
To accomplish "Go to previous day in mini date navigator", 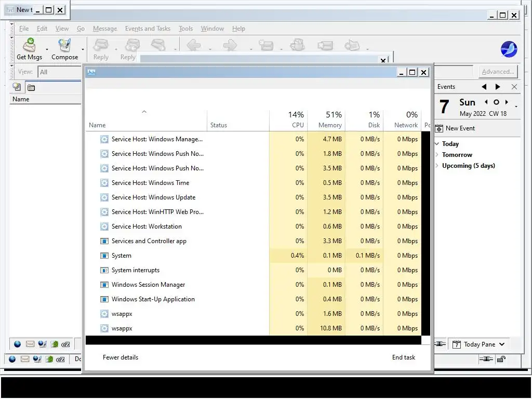I will pos(486,102).
